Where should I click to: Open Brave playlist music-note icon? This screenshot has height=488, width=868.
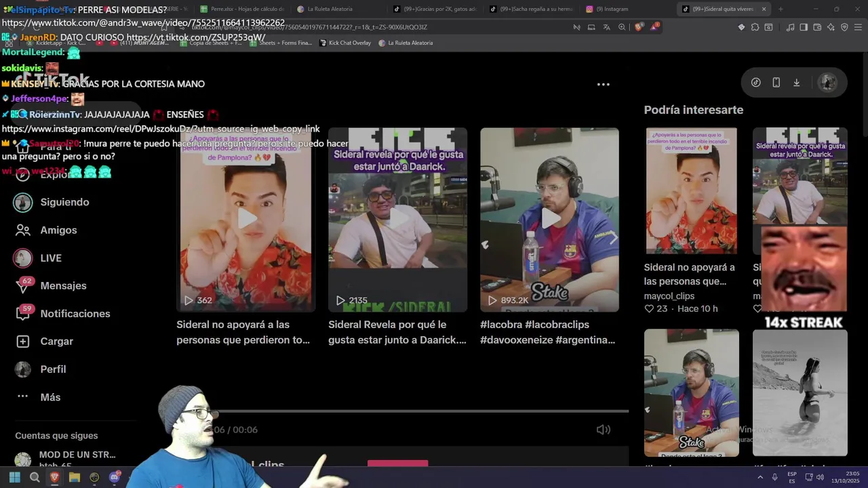[x=790, y=27]
